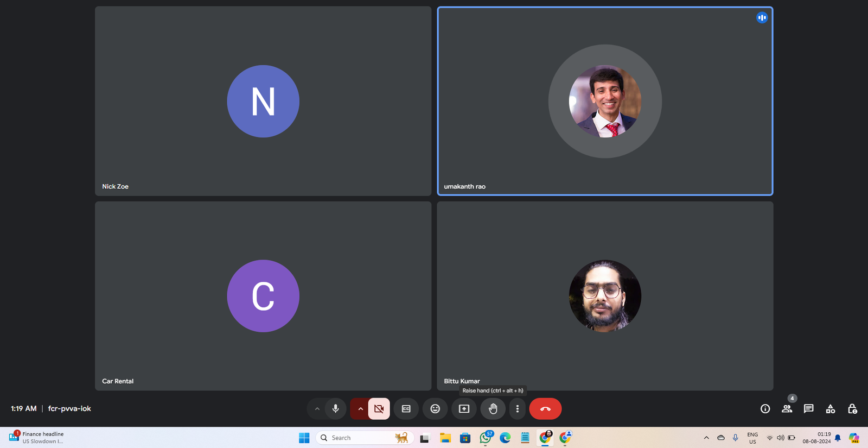Open more options three-dot menu
Screen dimensions: 868x448
(x=518, y=409)
